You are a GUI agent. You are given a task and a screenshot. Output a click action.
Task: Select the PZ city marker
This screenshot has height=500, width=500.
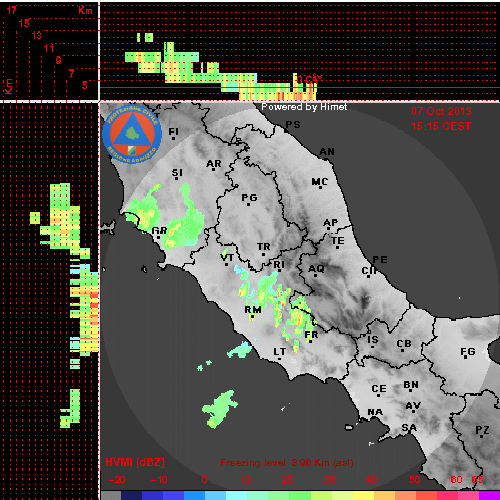482,430
